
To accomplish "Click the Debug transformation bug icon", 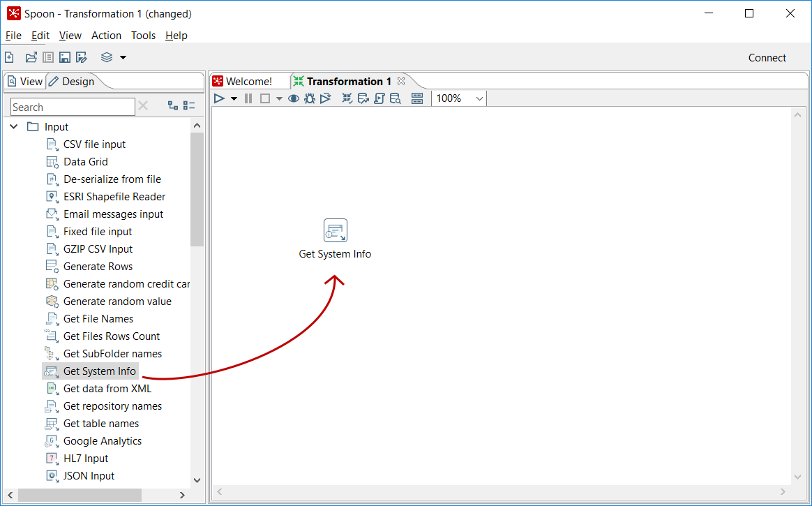I will pyautogui.click(x=310, y=98).
